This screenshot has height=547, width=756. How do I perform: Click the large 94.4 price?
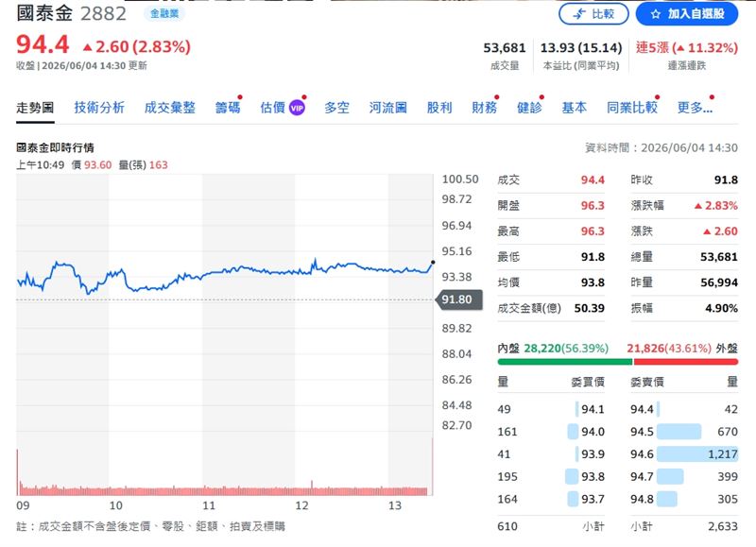(x=43, y=44)
